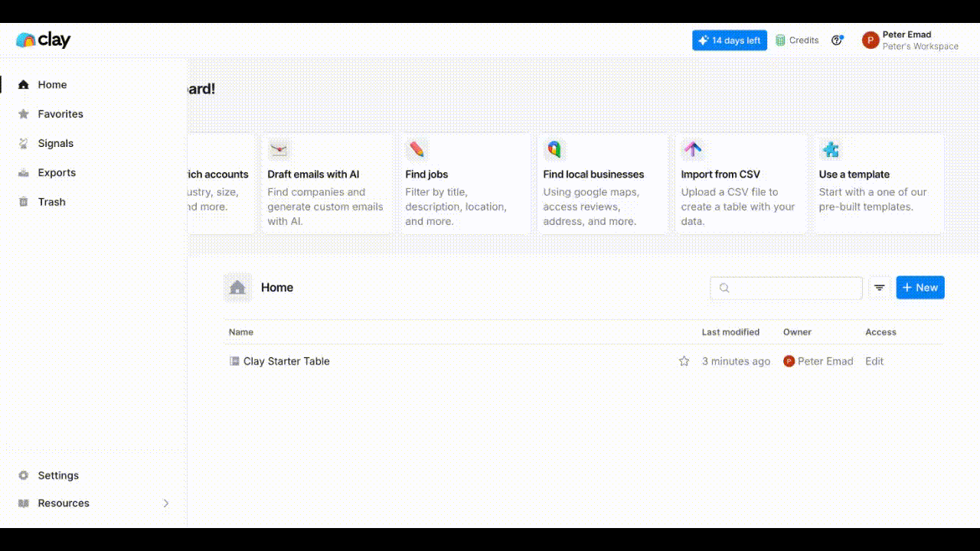Screen dimensions: 980x551
Task: Click the New button
Action: tap(920, 287)
